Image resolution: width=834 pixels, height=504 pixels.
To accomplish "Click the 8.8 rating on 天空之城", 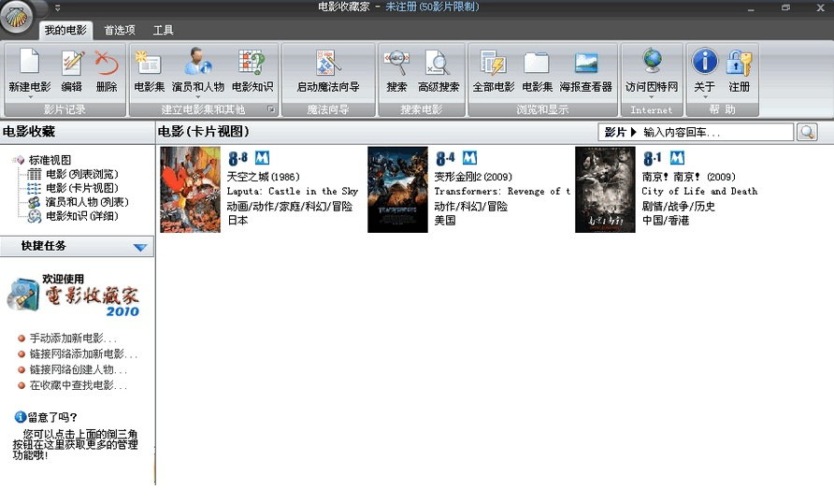I will click(237, 158).
